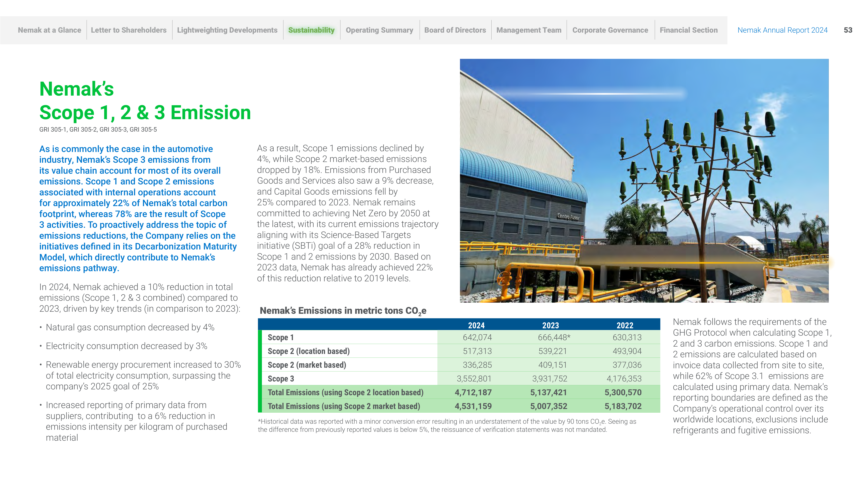Screen dimensions: 868x488
Task: Click the table title Nemak's Emissions in metric tons
Action: pyautogui.click(x=343, y=311)
